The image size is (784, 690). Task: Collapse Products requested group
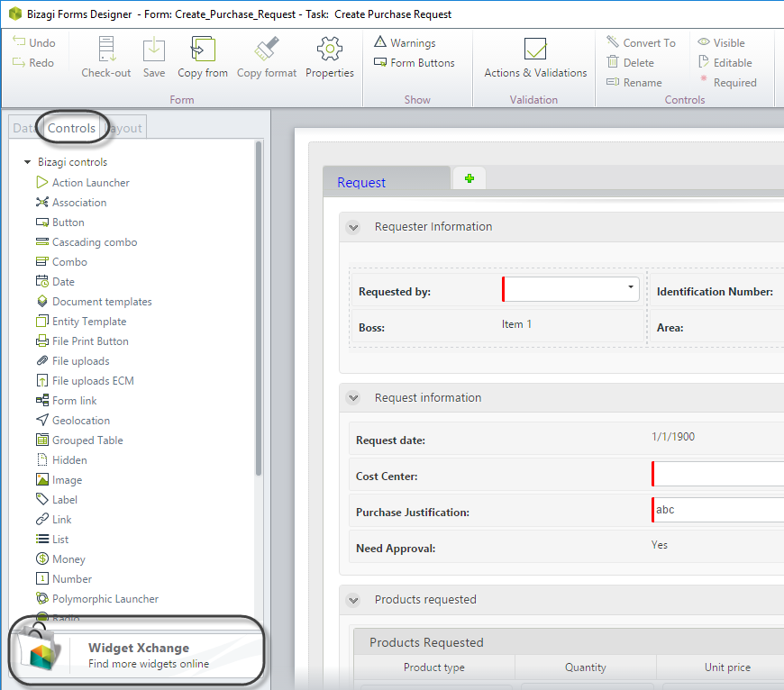353,600
